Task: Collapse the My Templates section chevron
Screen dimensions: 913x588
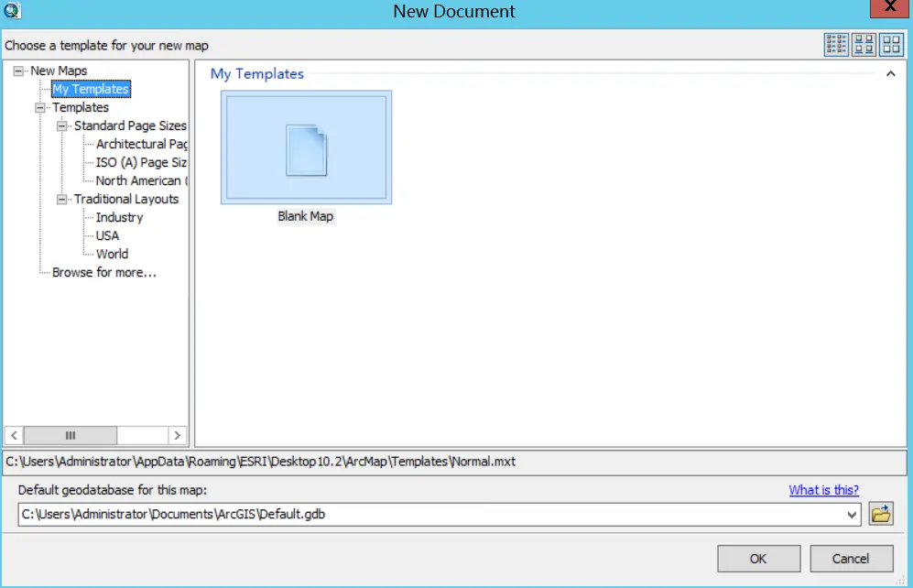Action: (890, 74)
